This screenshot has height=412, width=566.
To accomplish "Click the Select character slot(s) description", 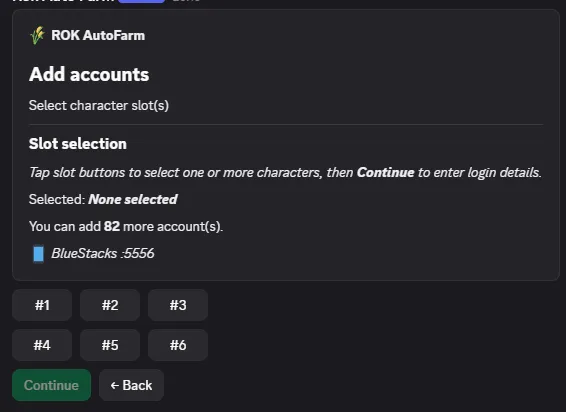I will pos(99,105).
